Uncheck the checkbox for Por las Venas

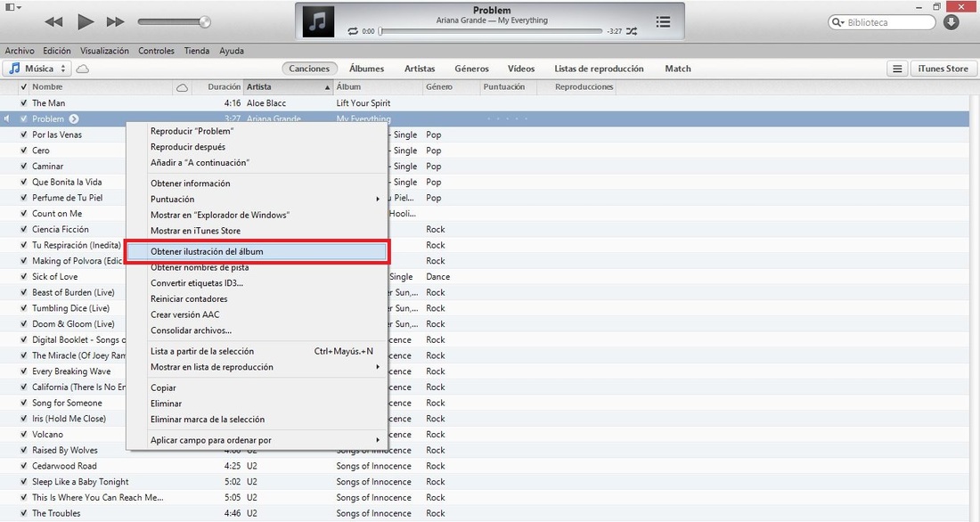[24, 135]
